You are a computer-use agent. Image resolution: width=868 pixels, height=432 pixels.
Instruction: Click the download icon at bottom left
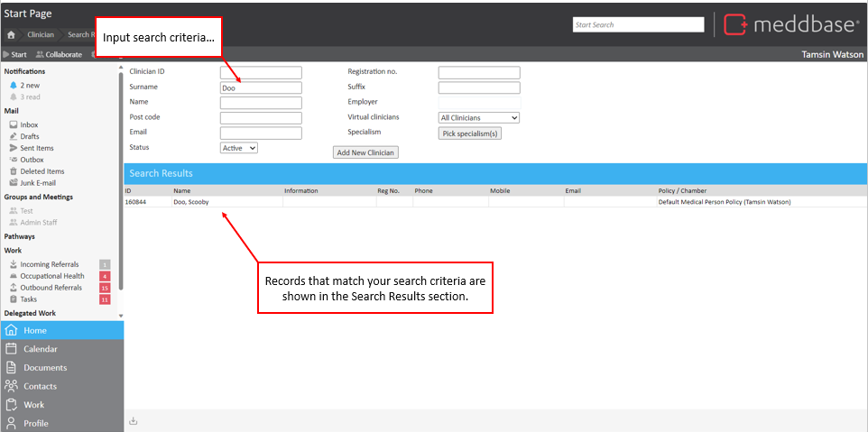coord(134,420)
